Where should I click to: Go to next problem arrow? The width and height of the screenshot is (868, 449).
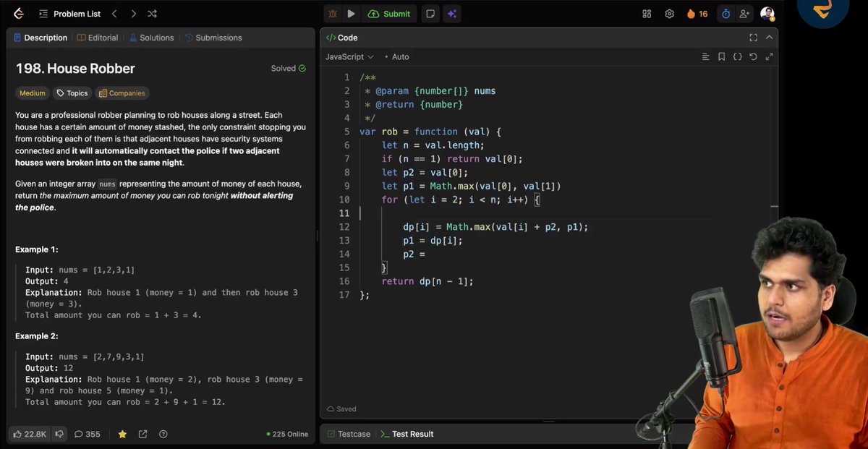[134, 14]
